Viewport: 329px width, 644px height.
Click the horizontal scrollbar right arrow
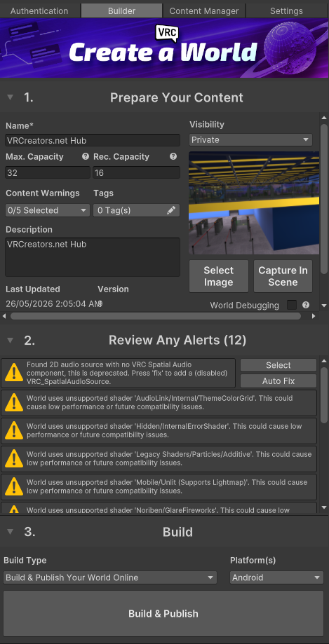pyautogui.click(x=314, y=316)
